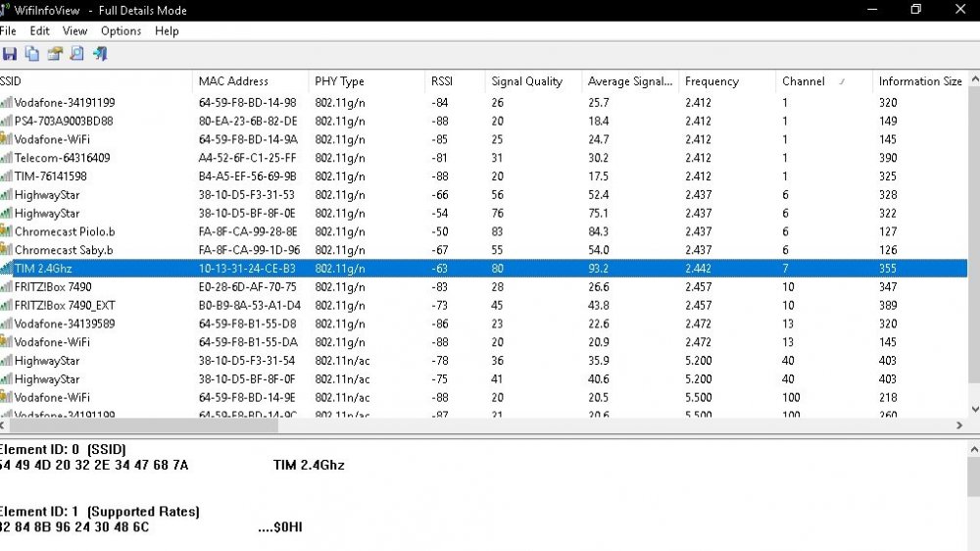The width and height of the screenshot is (980, 551).
Task: Click MAC address 64-59-F8-B1-55-DA
Action: 248,342
